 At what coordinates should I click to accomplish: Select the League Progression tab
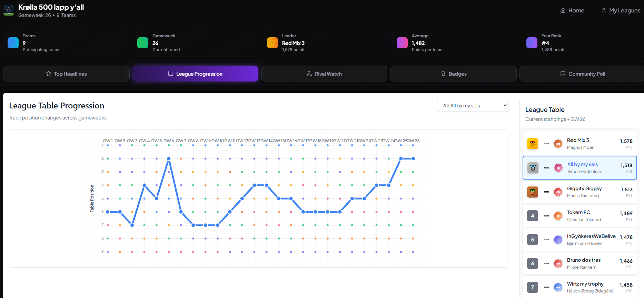(195, 74)
